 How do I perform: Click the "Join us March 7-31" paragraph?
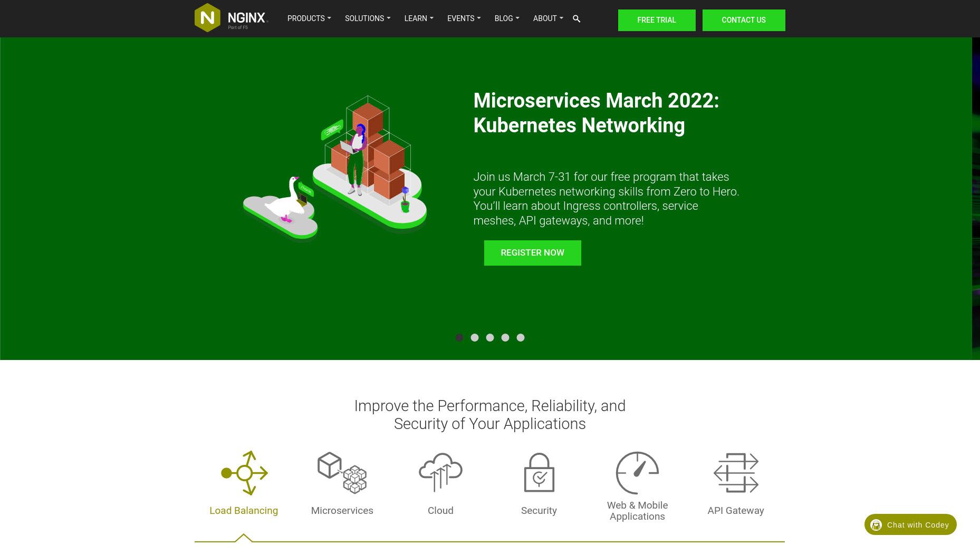(607, 199)
